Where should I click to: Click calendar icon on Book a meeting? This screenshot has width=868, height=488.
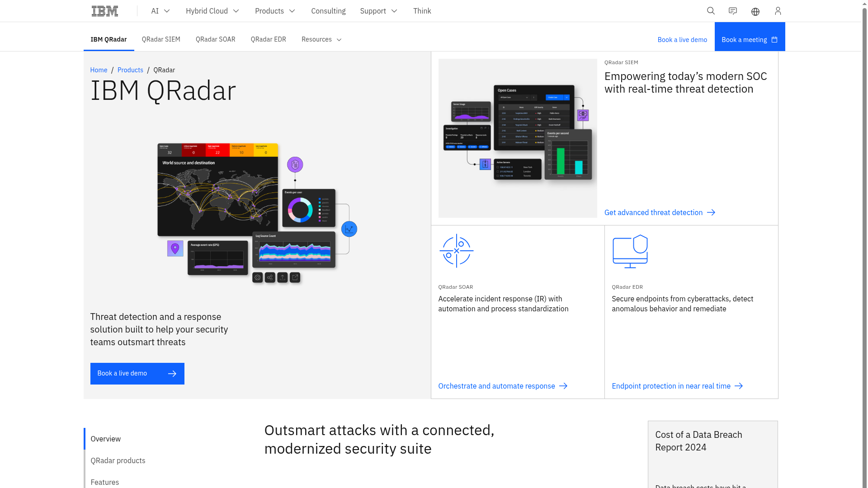coord(774,40)
